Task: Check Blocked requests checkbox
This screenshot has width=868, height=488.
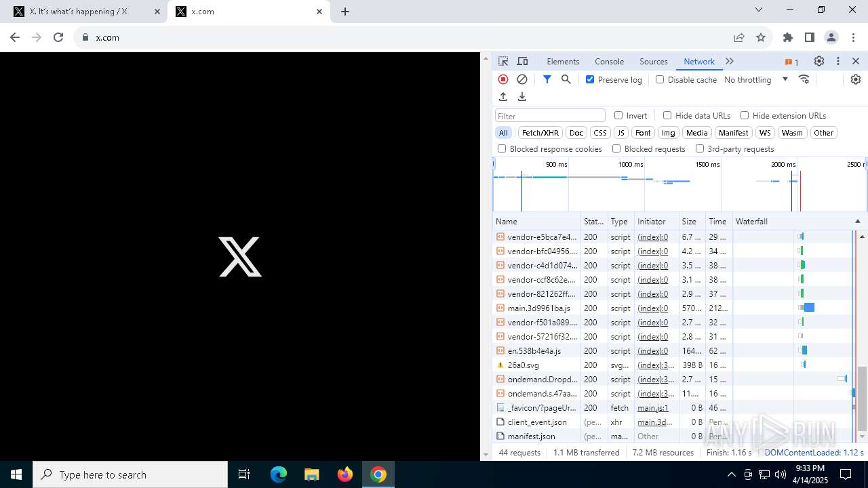Action: point(616,148)
